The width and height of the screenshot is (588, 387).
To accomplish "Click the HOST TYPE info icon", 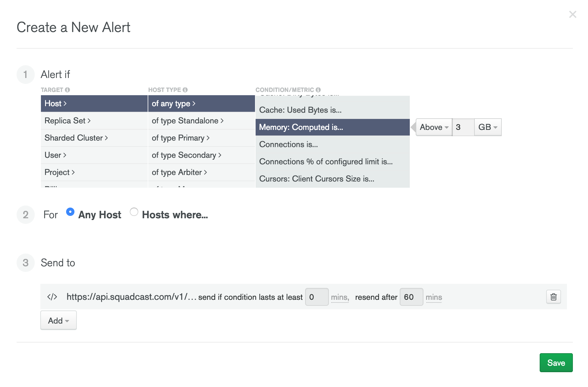I will [185, 90].
